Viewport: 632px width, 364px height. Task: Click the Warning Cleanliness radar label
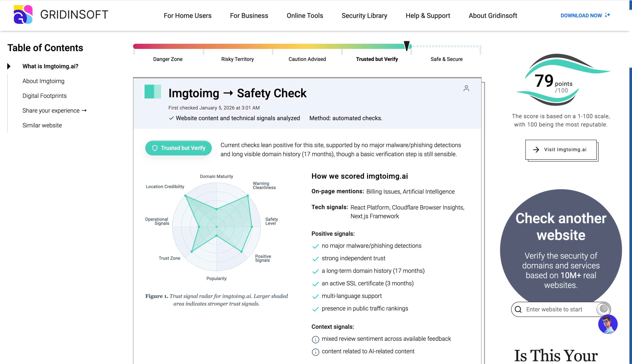point(264,185)
